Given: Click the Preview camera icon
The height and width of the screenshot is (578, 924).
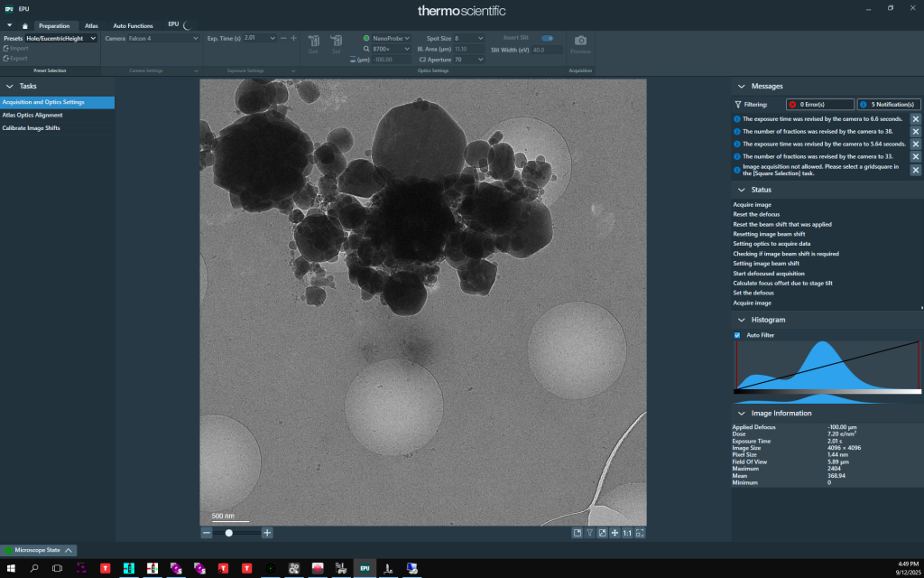Looking at the screenshot, I should coord(580,42).
